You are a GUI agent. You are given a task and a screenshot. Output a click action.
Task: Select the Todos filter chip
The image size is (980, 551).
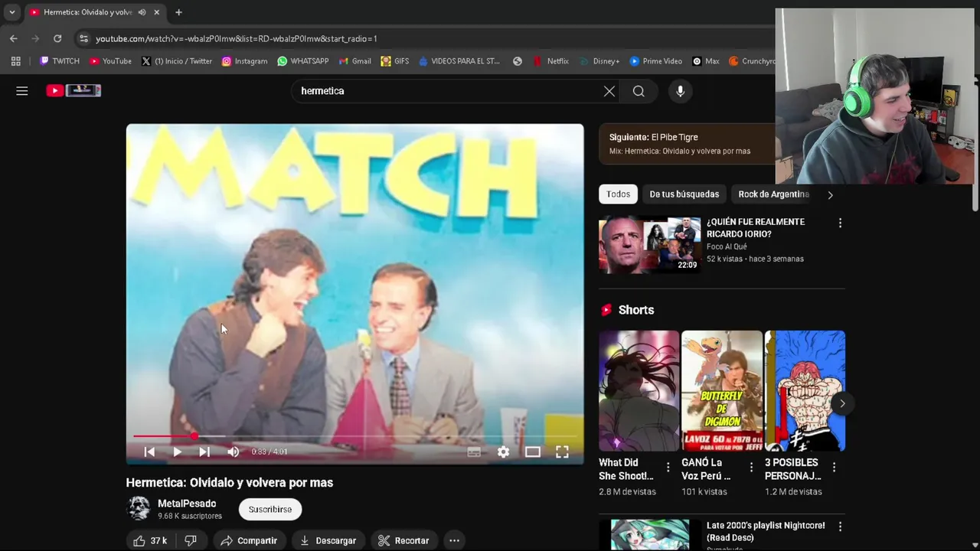point(618,194)
